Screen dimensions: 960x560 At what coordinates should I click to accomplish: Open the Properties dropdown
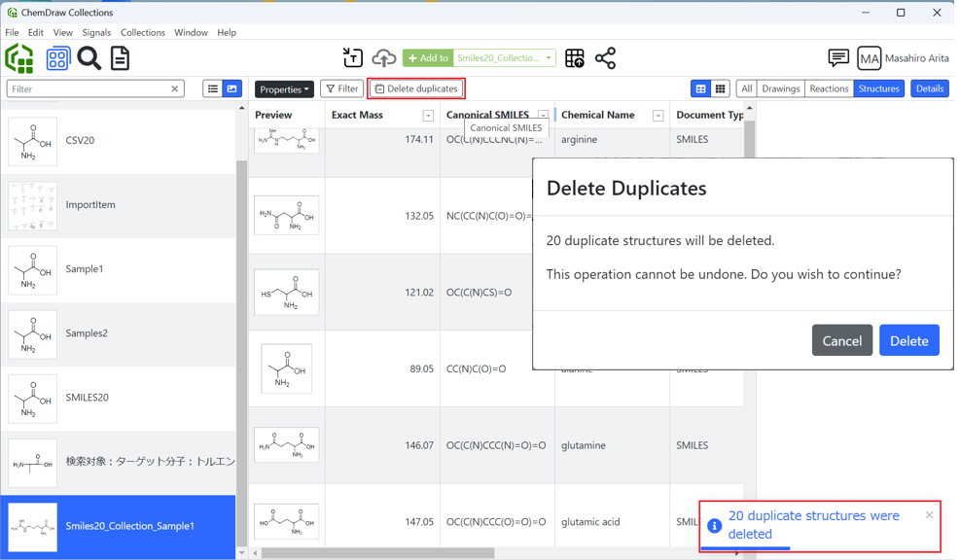tap(284, 89)
